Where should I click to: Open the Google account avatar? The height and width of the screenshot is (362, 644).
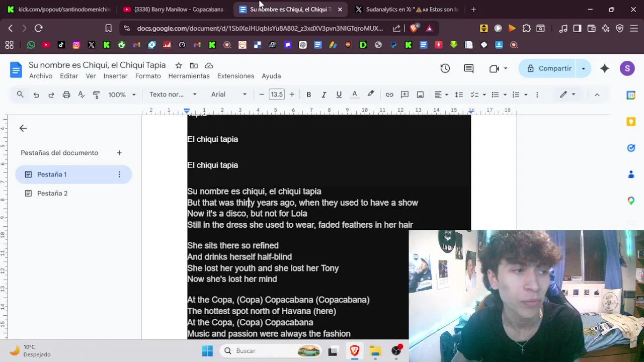click(x=627, y=68)
